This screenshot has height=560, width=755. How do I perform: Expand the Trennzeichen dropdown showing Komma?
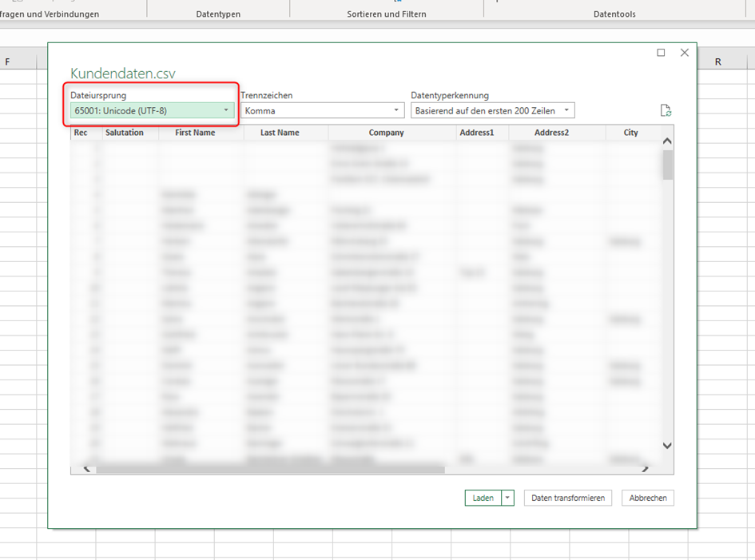point(322,110)
